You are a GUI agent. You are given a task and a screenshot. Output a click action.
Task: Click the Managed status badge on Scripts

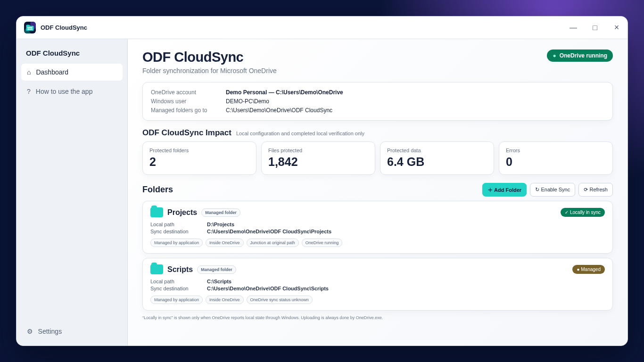click(x=588, y=270)
